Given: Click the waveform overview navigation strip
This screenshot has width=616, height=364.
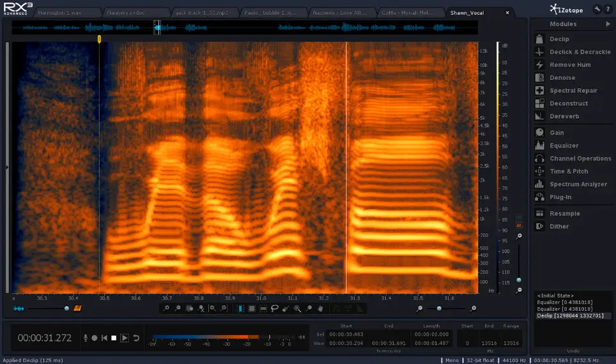Looking at the screenshot, I should (x=245, y=27).
